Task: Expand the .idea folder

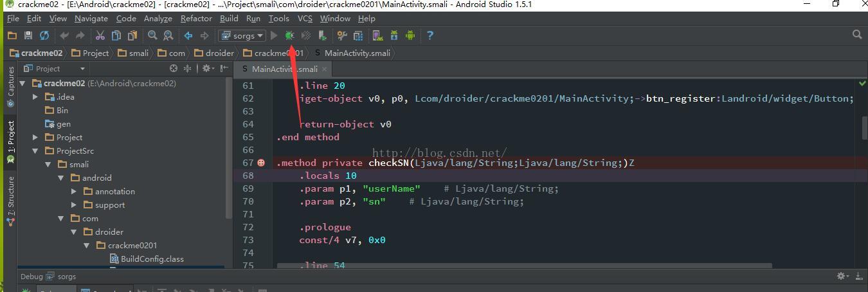Action: point(35,96)
